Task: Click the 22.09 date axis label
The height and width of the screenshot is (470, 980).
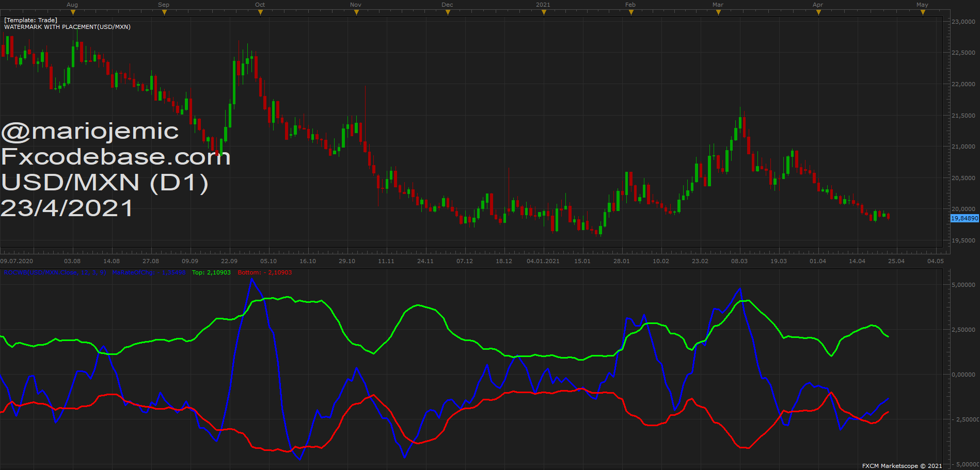Action: [229, 261]
